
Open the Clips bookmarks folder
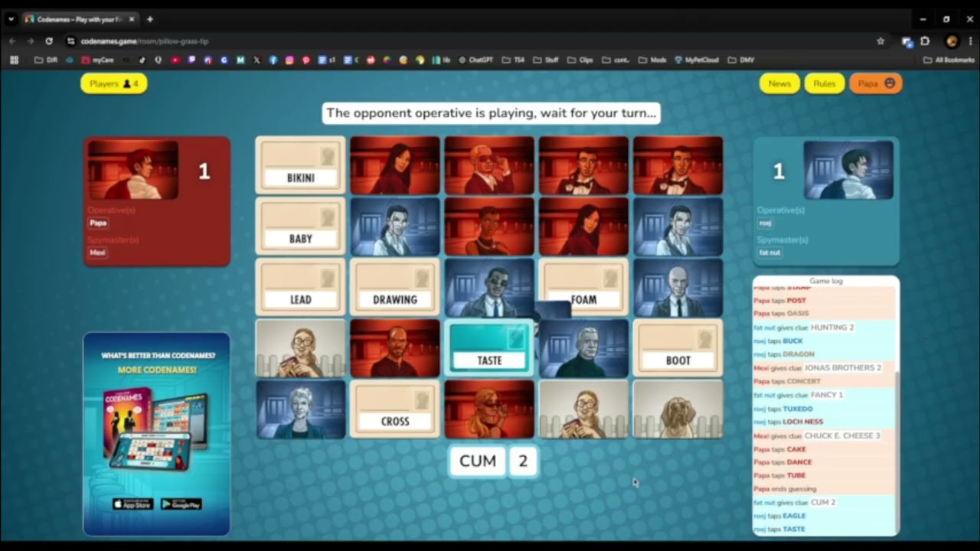[x=580, y=60]
